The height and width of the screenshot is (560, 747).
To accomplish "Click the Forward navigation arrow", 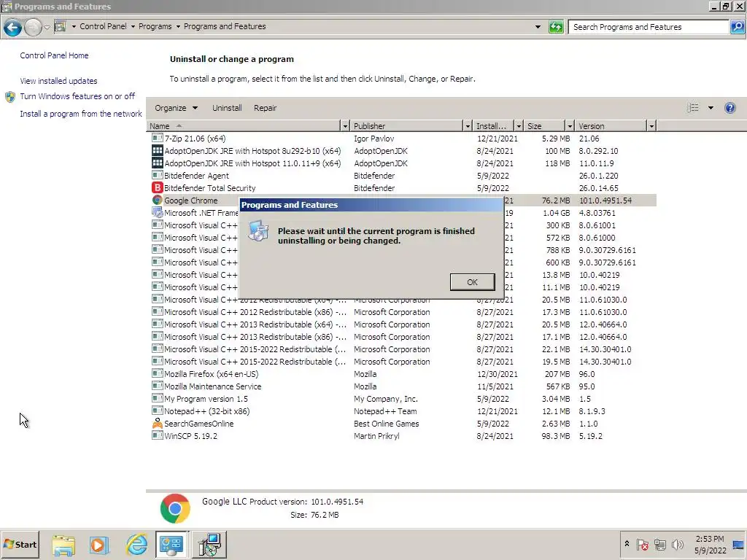I will pos(33,28).
